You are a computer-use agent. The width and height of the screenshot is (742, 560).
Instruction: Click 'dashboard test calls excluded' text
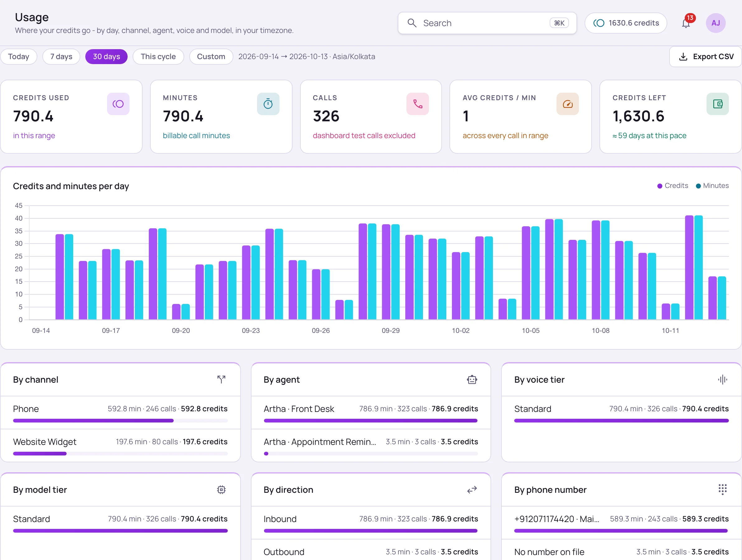[x=364, y=135]
